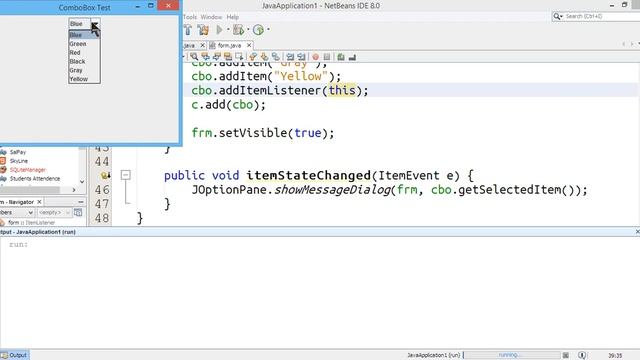Select the SkyLine project in the Projects list
The image size is (640, 360).
19,161
